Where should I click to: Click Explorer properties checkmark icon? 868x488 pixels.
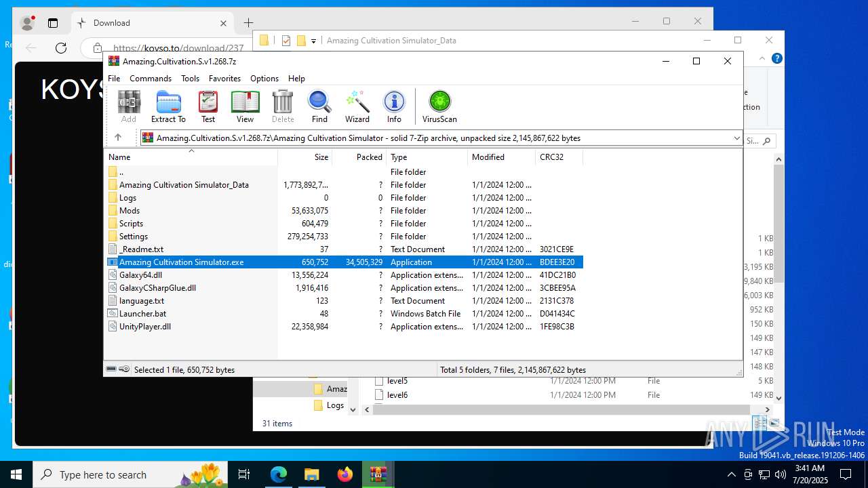tap(285, 41)
